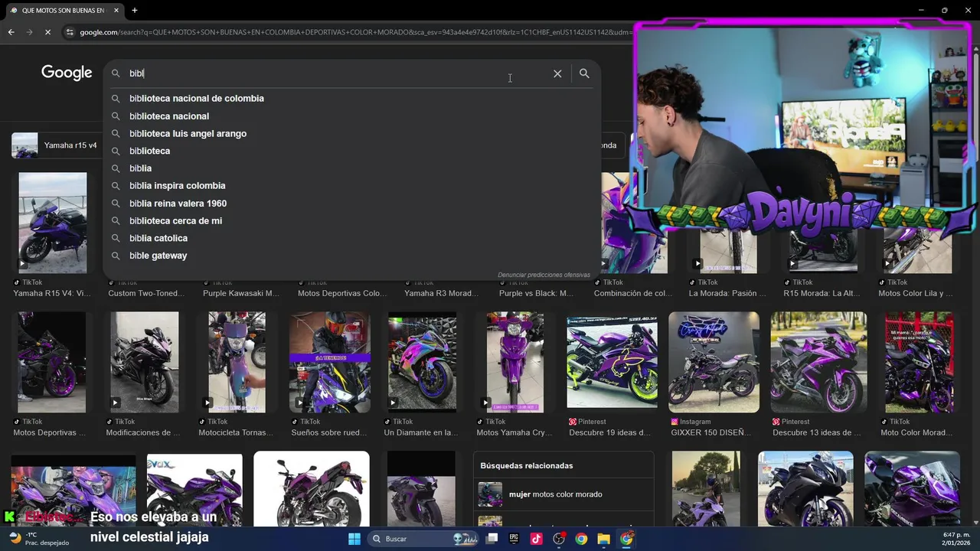Clear the search box with the X icon

(x=557, y=73)
